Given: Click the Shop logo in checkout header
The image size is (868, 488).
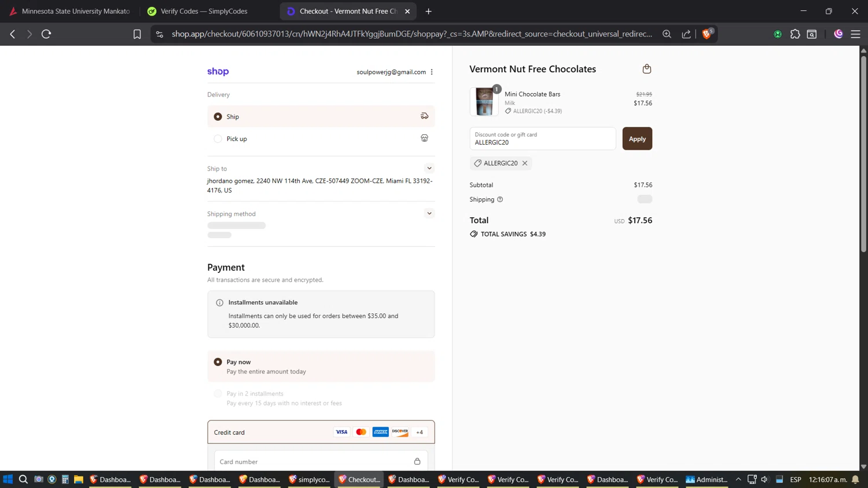Looking at the screenshot, I should pos(218,72).
